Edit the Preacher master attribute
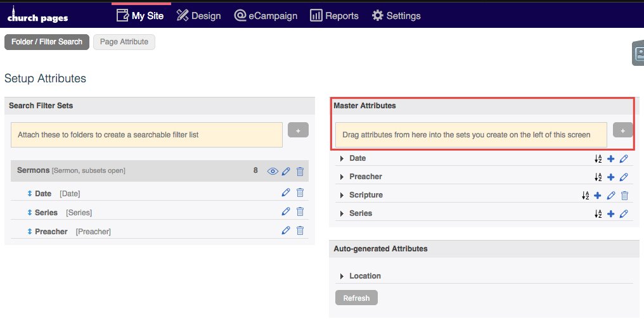 pos(624,177)
